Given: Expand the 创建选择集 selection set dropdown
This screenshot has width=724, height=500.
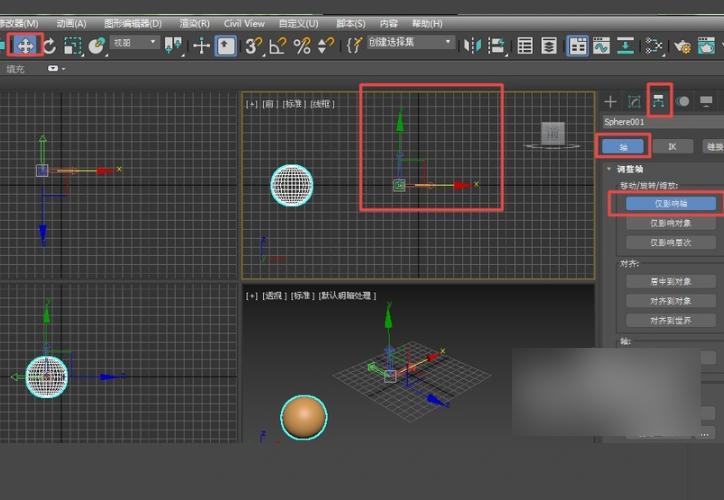Looking at the screenshot, I should point(410,43).
